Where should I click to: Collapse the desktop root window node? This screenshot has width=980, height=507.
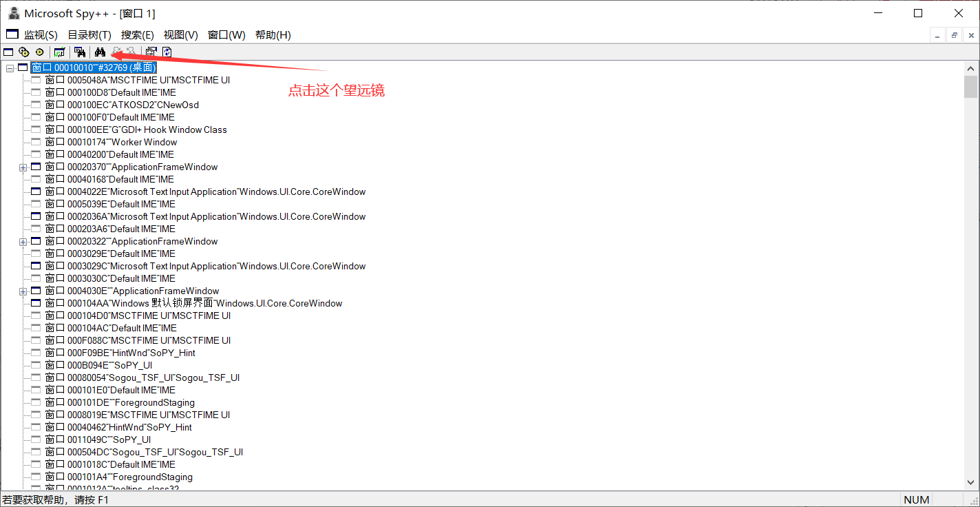[10, 68]
